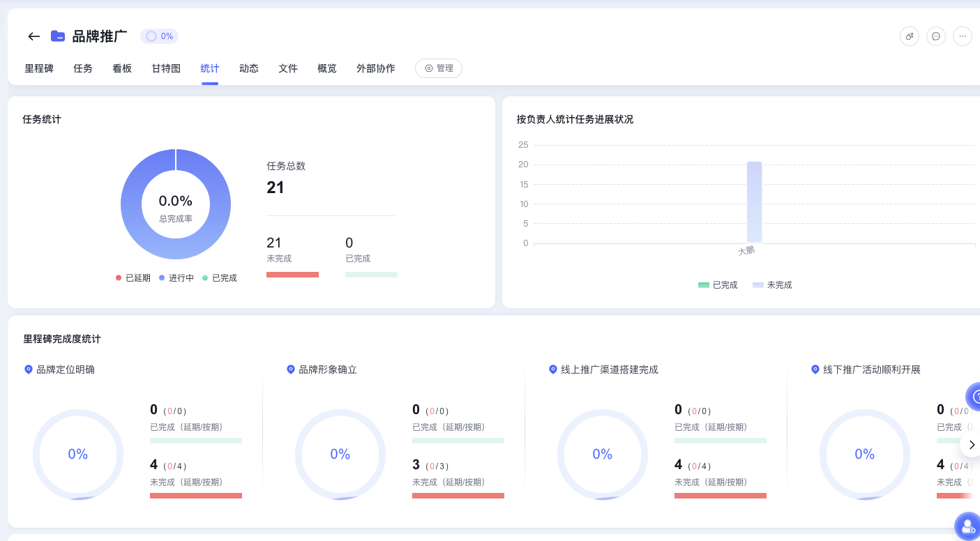The image size is (980, 541).
Task: Click the pin icon beside 品牌定位明确
Action: pos(29,369)
